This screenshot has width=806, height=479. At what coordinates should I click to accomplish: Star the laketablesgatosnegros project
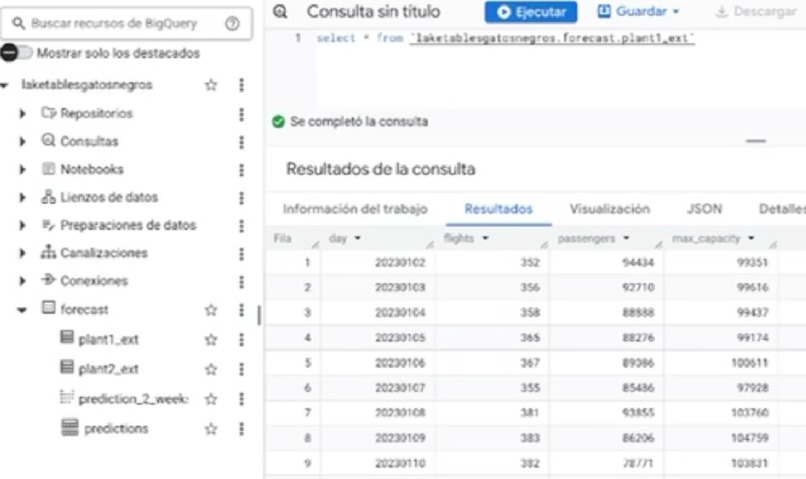pyautogui.click(x=211, y=85)
